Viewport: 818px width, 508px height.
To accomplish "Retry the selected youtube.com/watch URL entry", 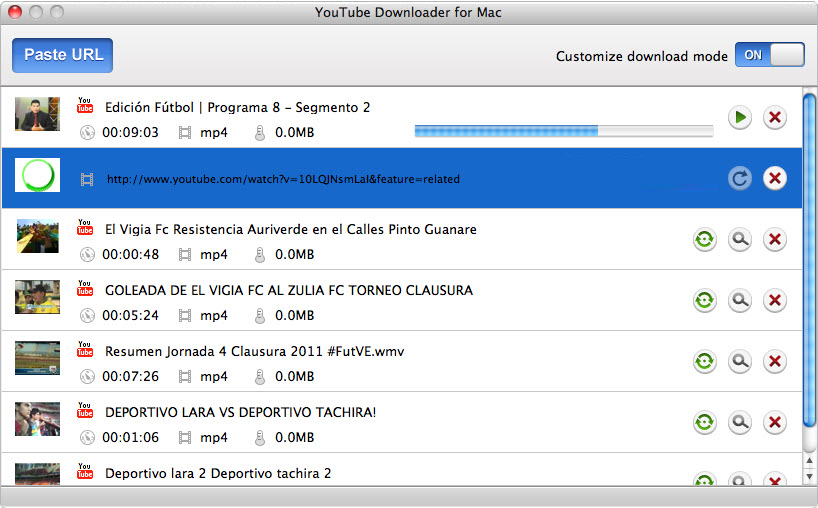I will click(x=740, y=178).
